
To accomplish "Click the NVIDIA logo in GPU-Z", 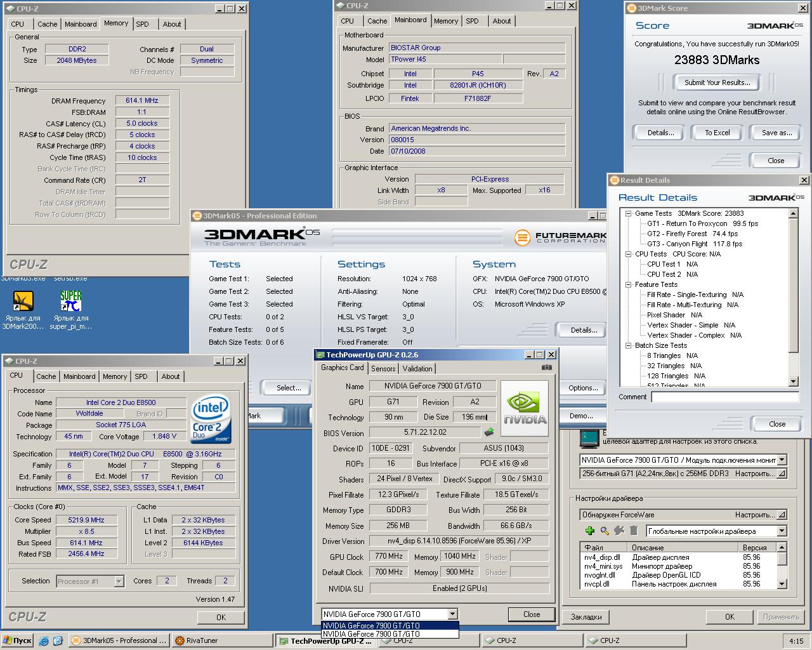I will (x=525, y=409).
